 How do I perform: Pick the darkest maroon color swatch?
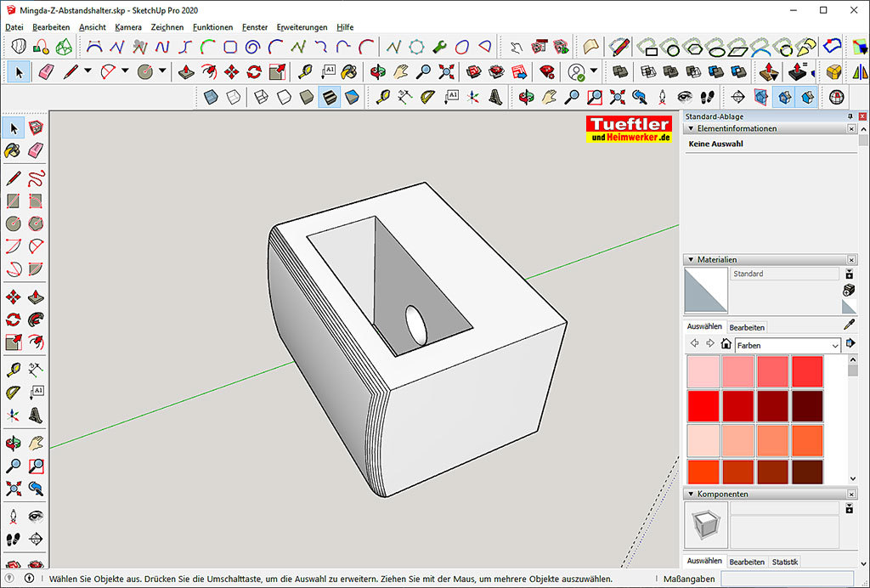coord(807,406)
